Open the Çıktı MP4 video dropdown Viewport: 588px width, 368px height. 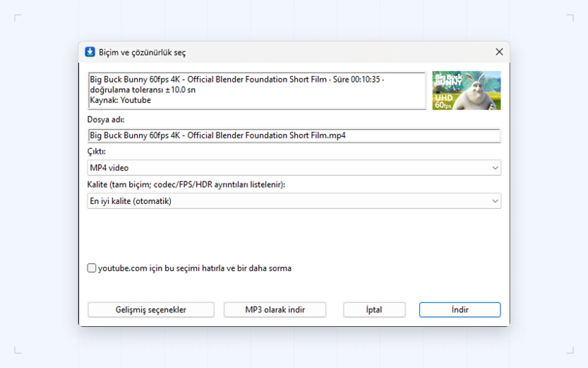point(294,168)
